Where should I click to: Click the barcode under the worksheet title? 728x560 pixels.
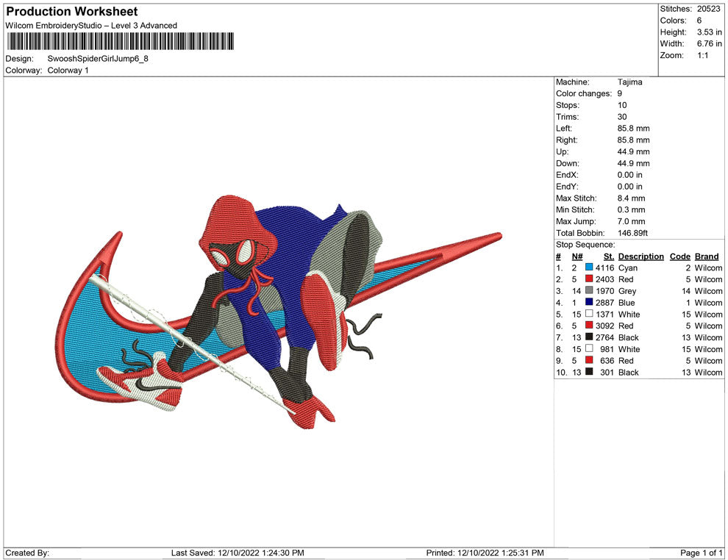click(121, 41)
